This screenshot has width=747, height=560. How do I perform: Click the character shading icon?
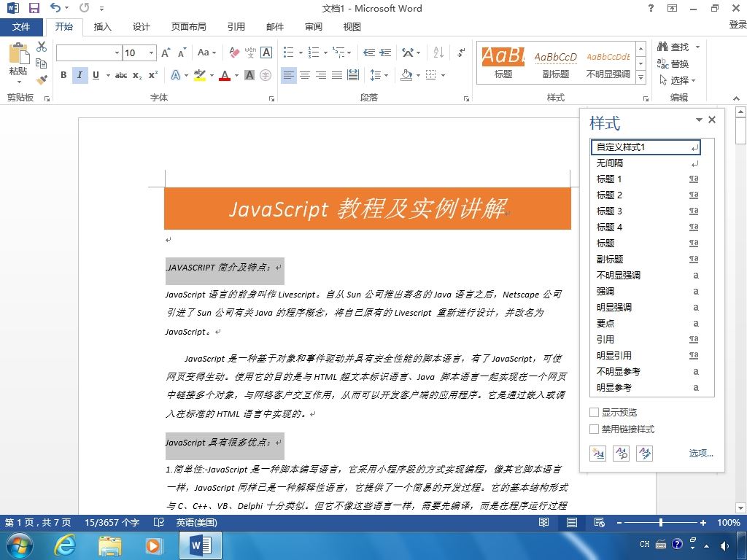[249, 75]
